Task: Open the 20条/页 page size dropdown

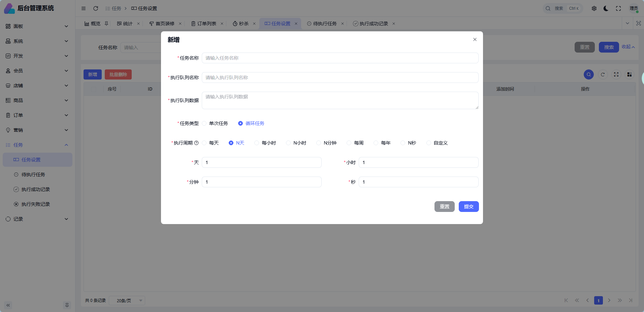Action: [x=127, y=300]
